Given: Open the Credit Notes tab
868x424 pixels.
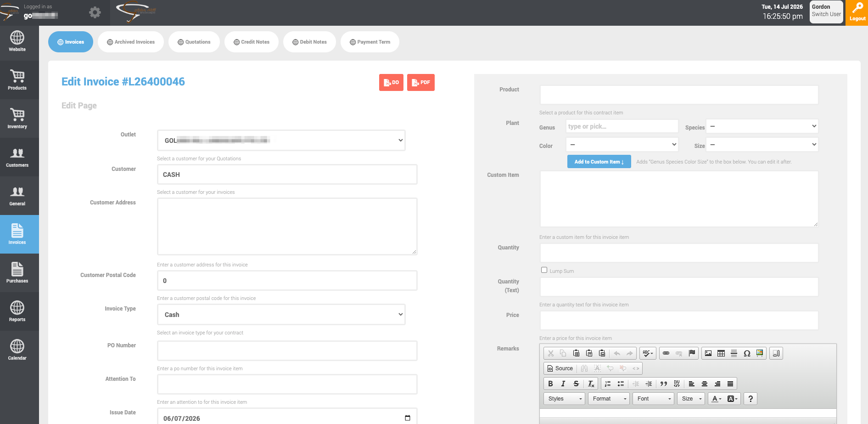Looking at the screenshot, I should pos(252,42).
